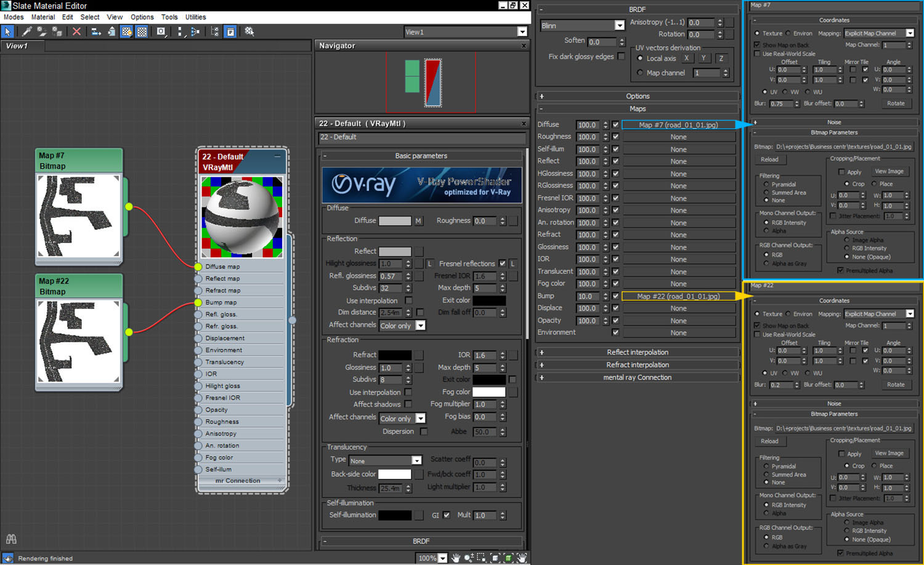The image size is (924, 565).
Task: Click the Reload button under Map #7 bitmap
Action: click(x=769, y=159)
